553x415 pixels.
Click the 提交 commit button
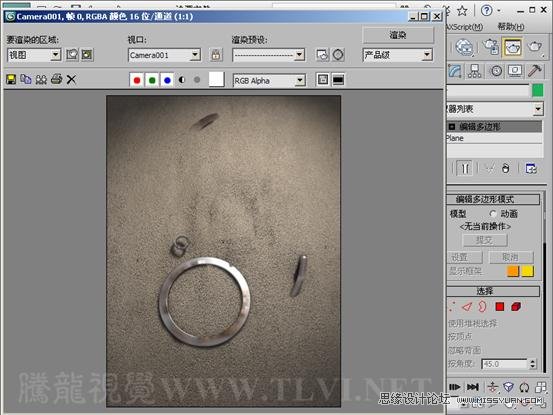click(485, 240)
